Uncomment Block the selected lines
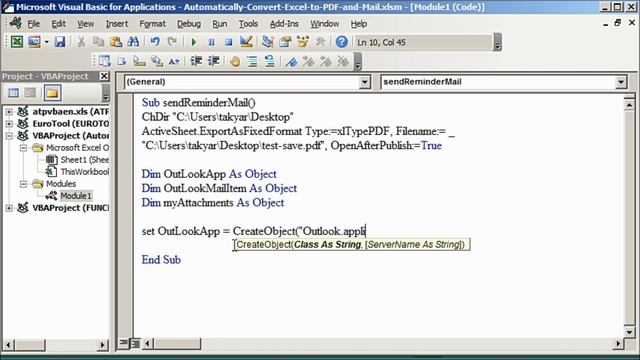 pos(269,61)
